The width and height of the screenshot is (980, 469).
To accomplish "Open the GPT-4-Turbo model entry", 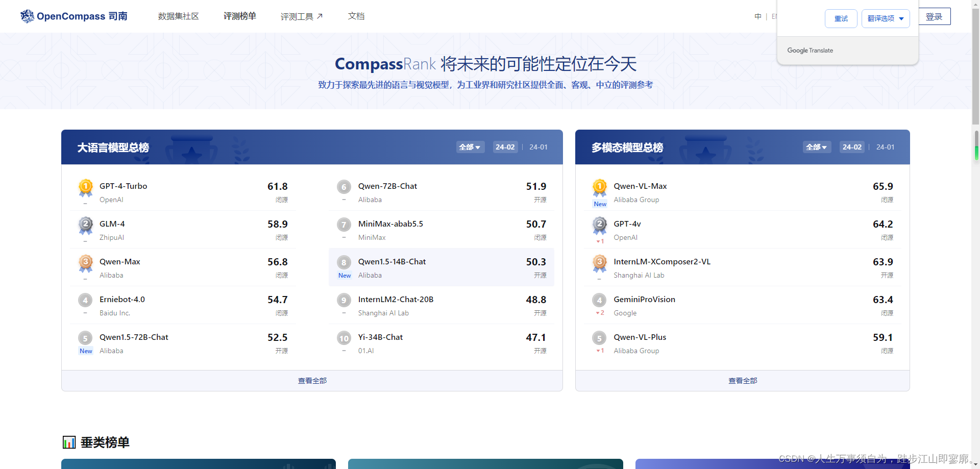I will [183, 192].
